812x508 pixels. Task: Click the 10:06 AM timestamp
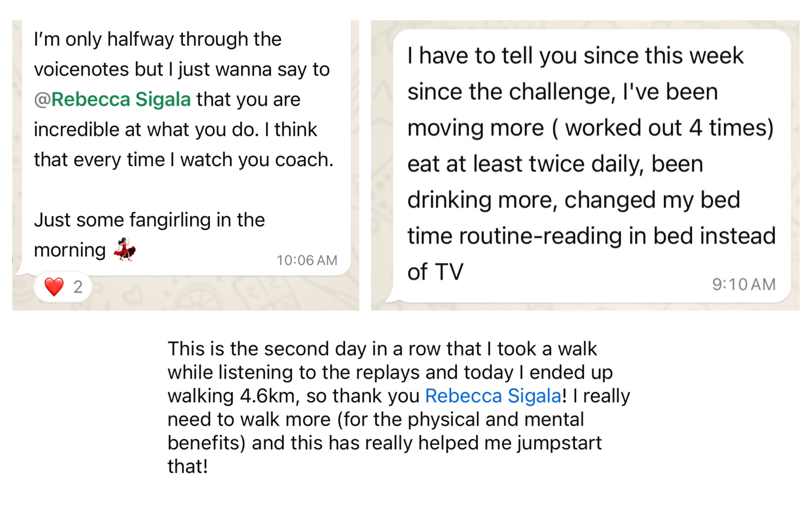coord(307,260)
